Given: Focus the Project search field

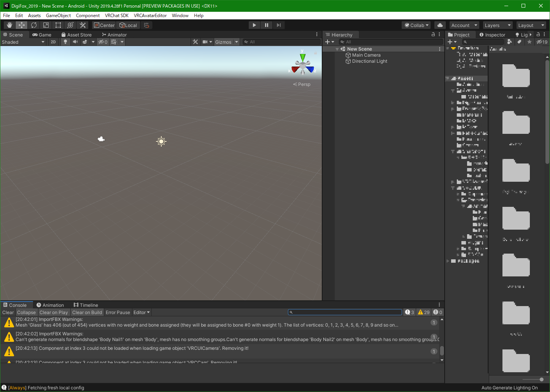Looking at the screenshot, I should click(483, 42).
